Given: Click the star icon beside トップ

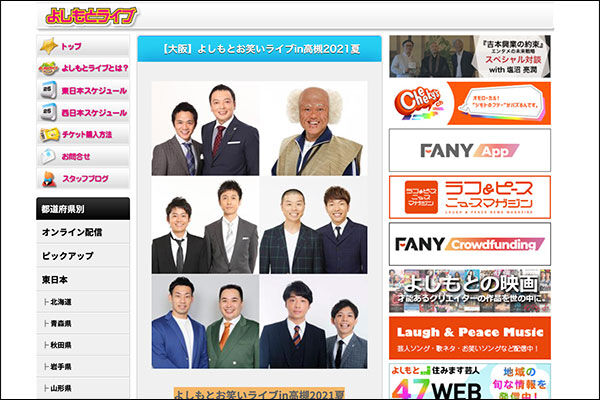Looking at the screenshot, I should coord(49,46).
